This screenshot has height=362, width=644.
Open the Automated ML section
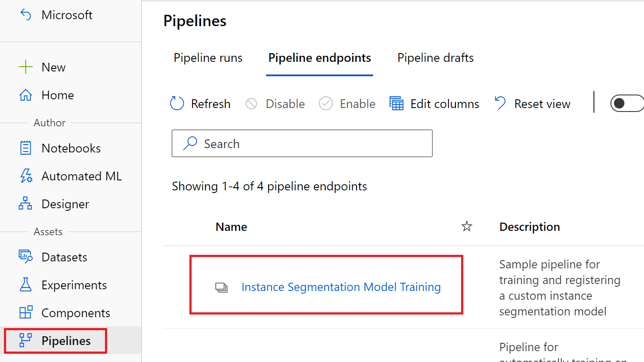click(x=81, y=176)
